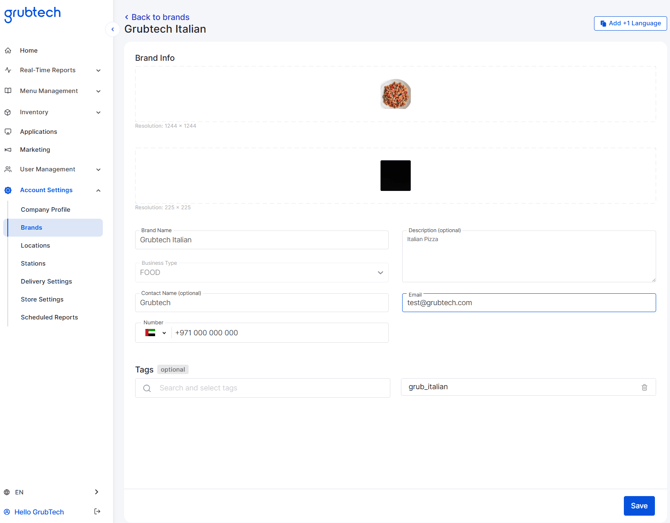
Task: Expand the User Management chevron
Action: (98, 170)
